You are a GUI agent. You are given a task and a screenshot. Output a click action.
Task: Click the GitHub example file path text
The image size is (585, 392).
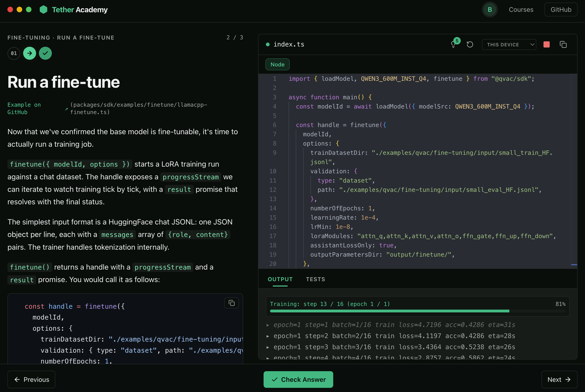(x=139, y=109)
